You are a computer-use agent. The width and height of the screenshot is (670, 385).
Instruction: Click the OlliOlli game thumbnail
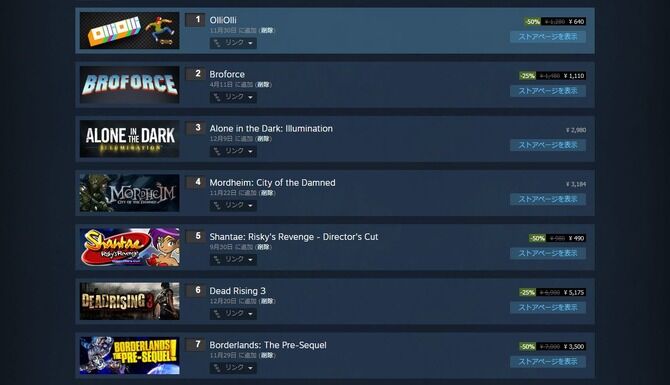coord(129,30)
